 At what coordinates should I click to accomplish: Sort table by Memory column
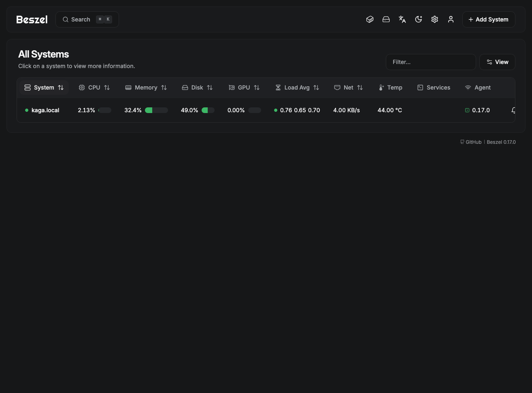point(146,88)
